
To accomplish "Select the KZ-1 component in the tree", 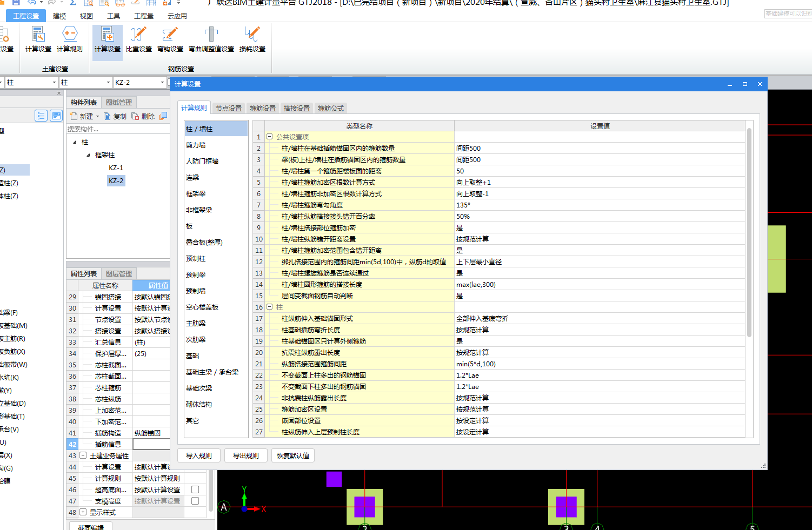I will click(116, 167).
